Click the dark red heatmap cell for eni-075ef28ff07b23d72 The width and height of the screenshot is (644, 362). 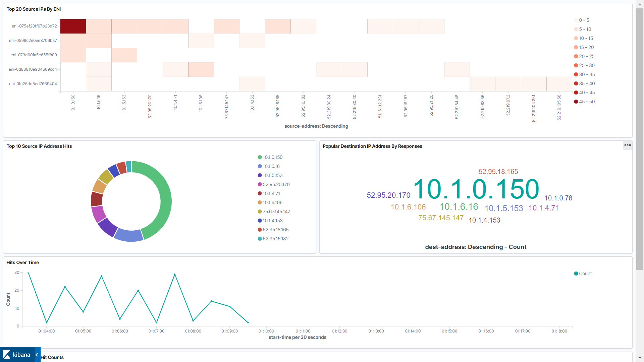tap(73, 26)
